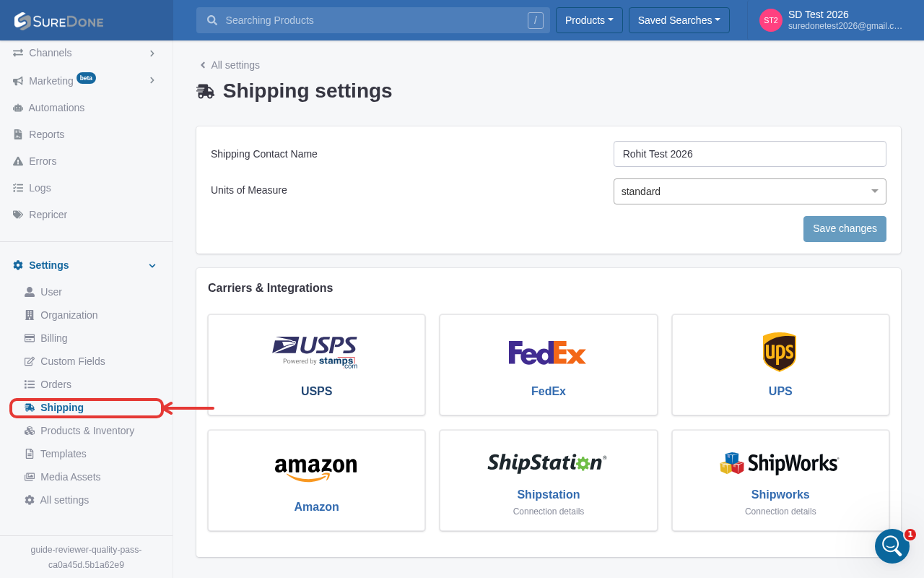Screen dimensions: 924x578
Task: Open the Amazon integration link
Action: click(x=316, y=506)
